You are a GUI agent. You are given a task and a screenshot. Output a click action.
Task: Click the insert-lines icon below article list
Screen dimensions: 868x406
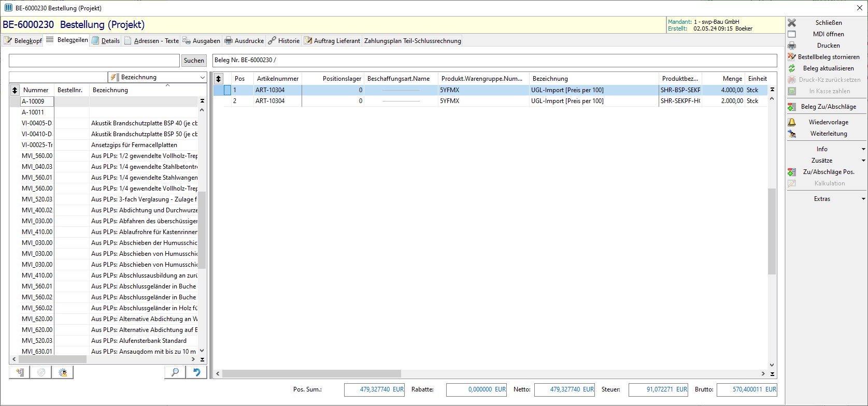[x=20, y=372]
